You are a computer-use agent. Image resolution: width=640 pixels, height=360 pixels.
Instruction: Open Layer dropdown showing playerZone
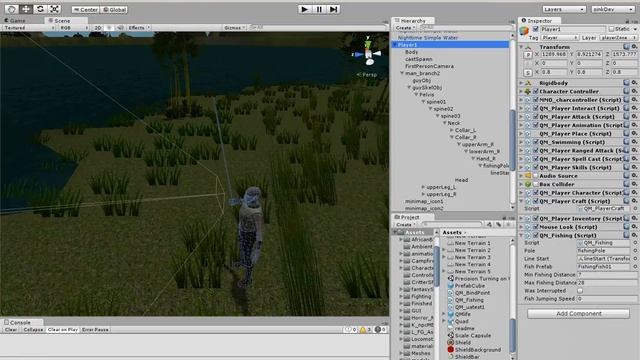[618, 38]
